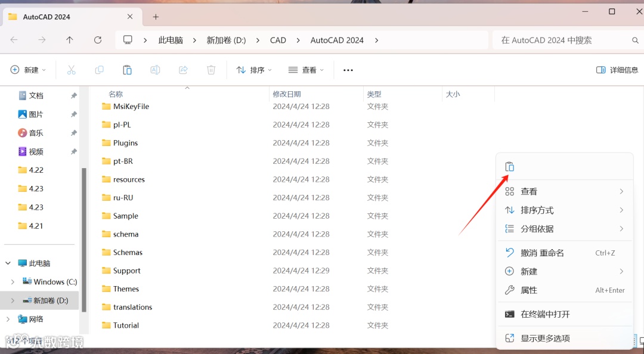Choose 撤消 重命名 in the context menu

[565, 253]
